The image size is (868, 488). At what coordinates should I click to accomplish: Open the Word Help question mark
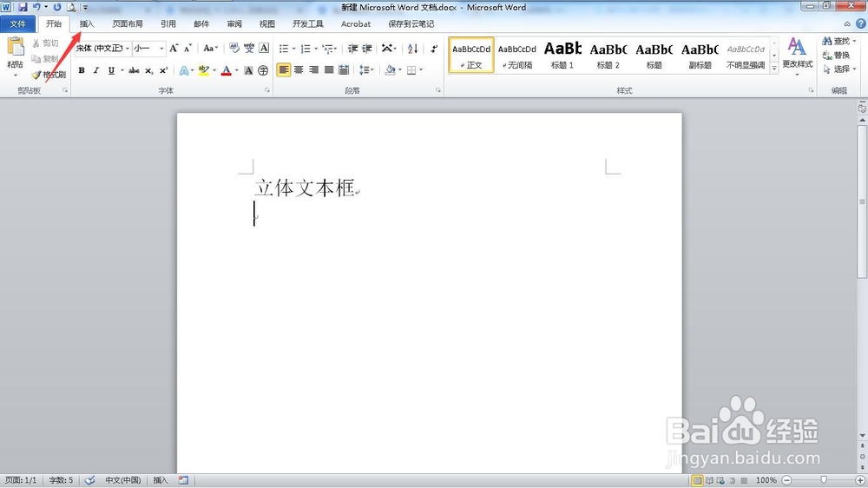click(861, 23)
